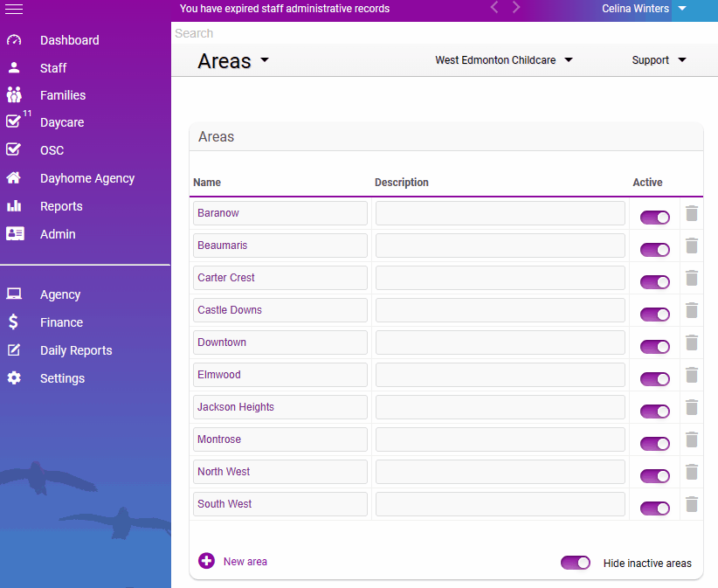
Task: Delete the Carter Crest area with trash icon
Action: tap(692, 278)
